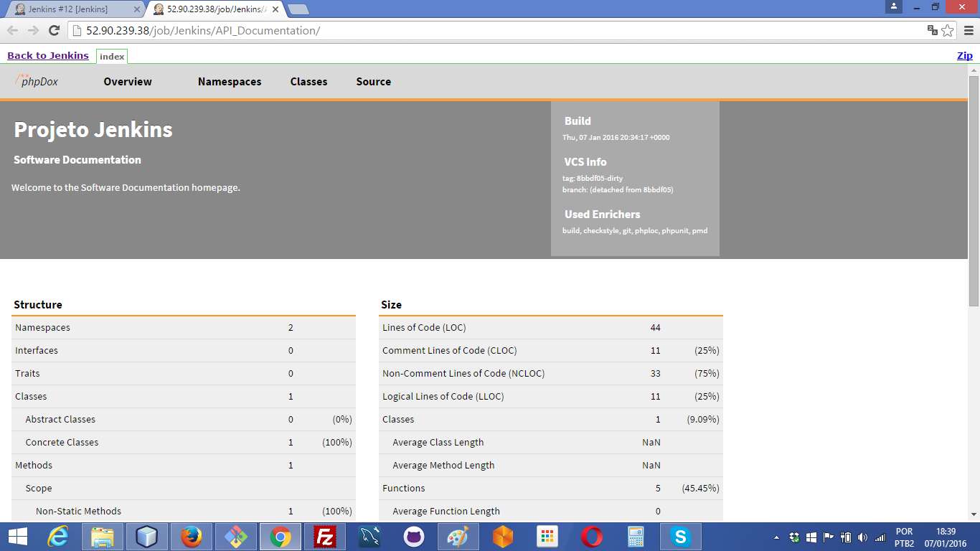
Task: Launch VirtualBox cube icon in taskbar
Action: click(x=147, y=537)
